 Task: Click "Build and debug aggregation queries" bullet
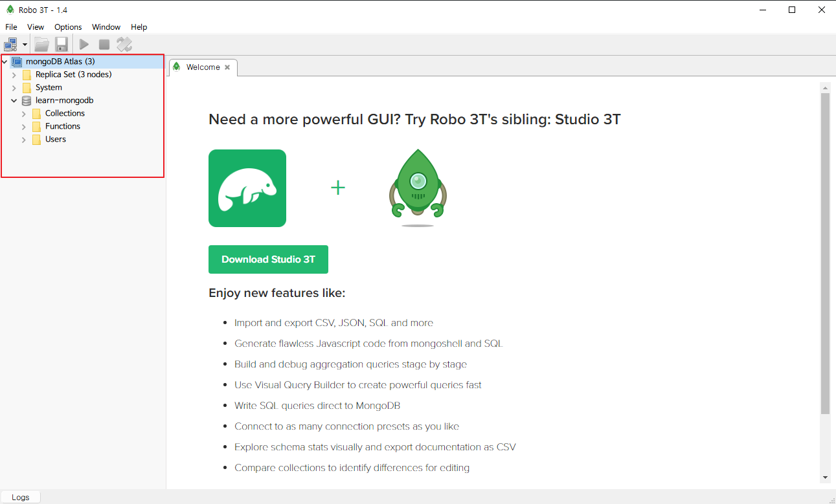tap(350, 364)
